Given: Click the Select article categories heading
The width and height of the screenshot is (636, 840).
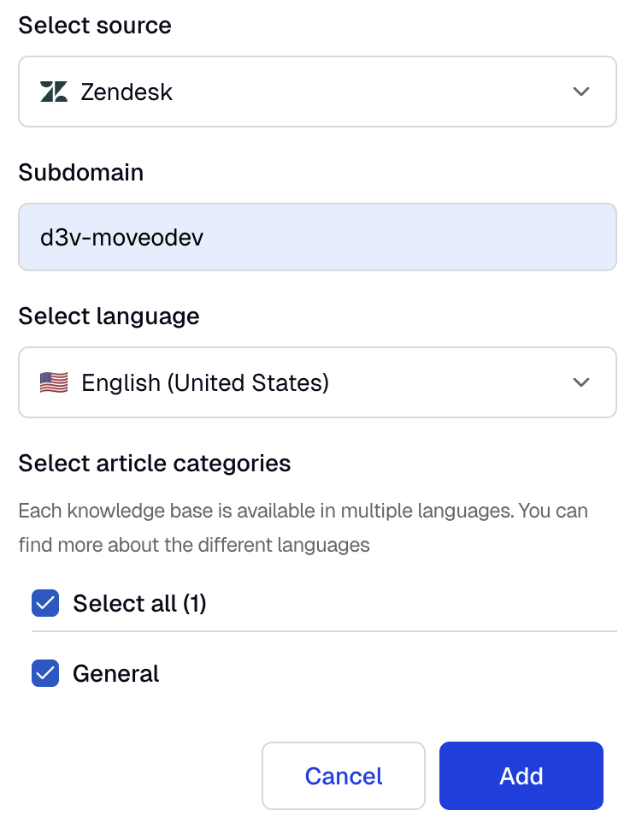Looking at the screenshot, I should point(154,464).
